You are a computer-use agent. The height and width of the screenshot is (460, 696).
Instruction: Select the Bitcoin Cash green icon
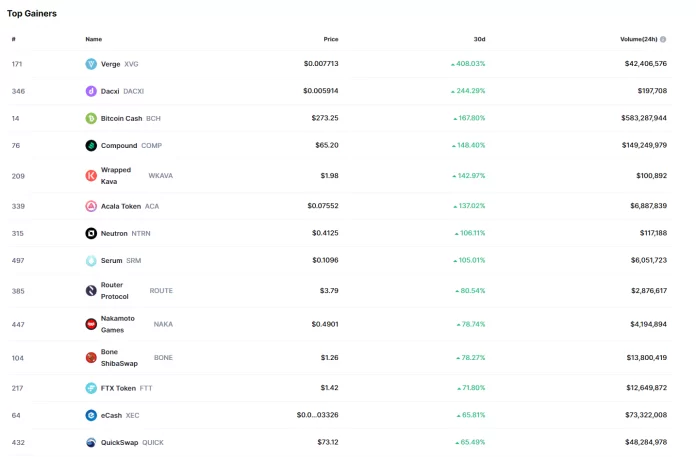click(91, 118)
